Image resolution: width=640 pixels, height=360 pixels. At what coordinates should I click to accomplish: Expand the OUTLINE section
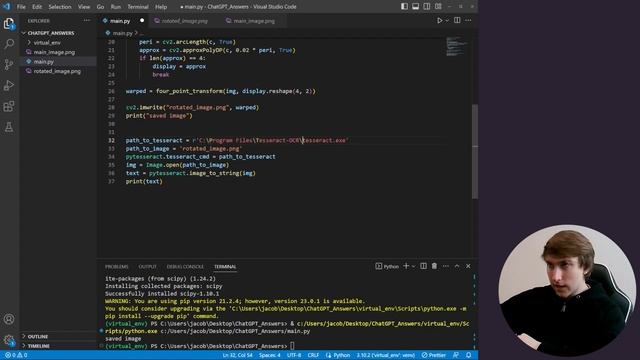click(38, 336)
